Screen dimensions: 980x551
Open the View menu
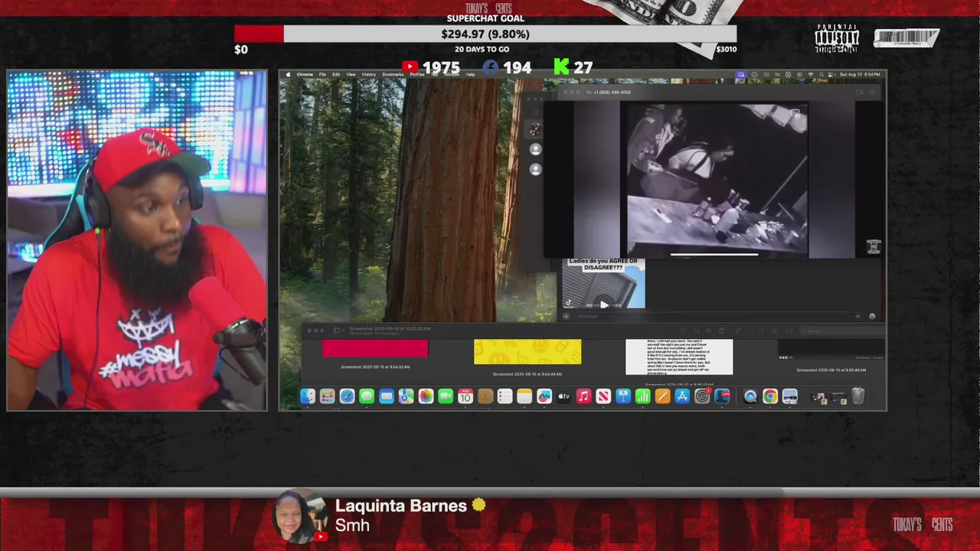pos(351,74)
